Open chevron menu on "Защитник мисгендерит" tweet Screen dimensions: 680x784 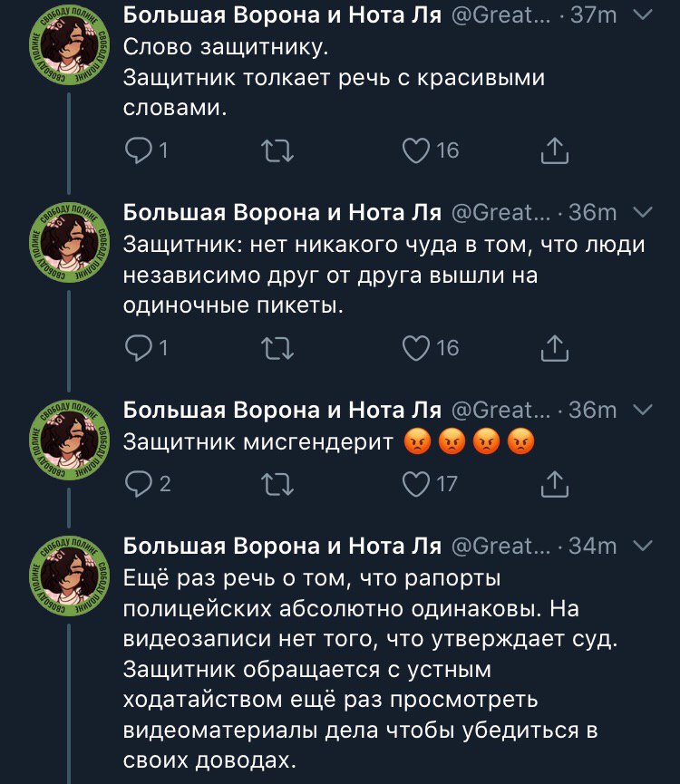(641, 411)
